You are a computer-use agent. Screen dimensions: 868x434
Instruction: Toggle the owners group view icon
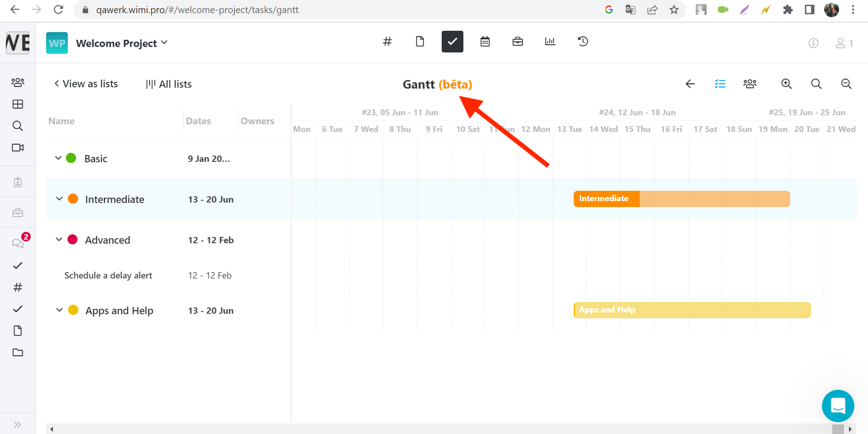[x=750, y=84]
